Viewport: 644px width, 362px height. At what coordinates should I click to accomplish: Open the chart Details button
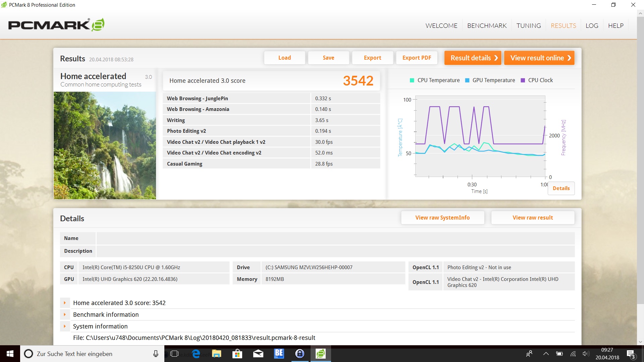tap(561, 188)
